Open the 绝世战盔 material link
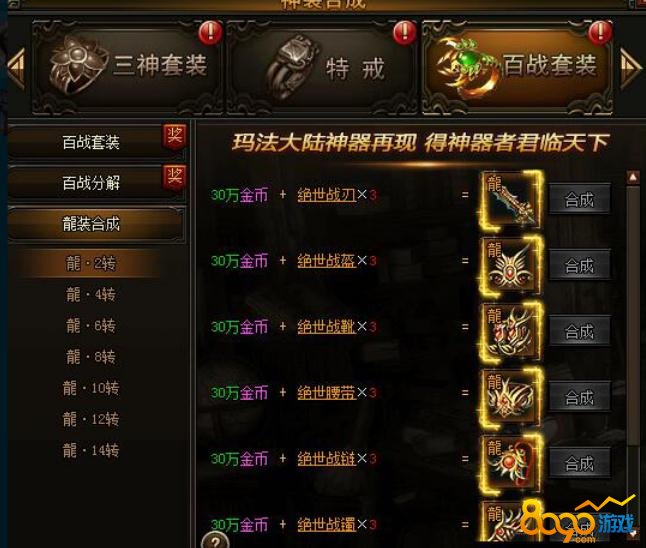 [x=326, y=261]
